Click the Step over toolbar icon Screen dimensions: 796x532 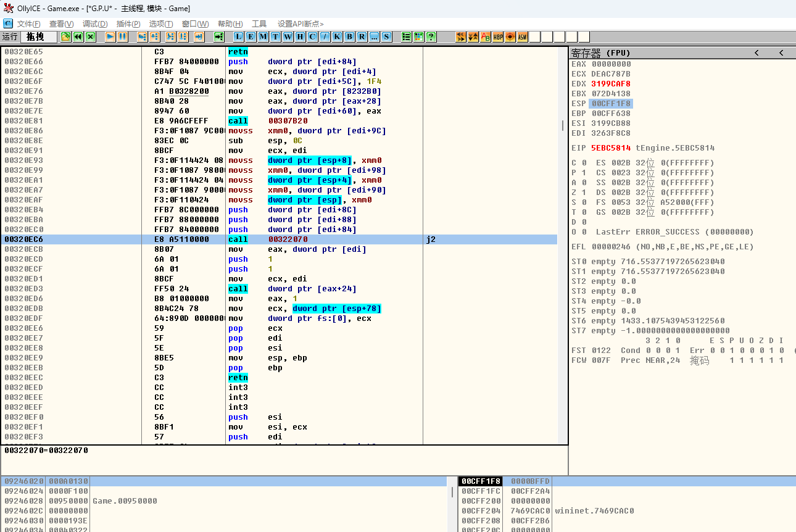tap(154, 36)
